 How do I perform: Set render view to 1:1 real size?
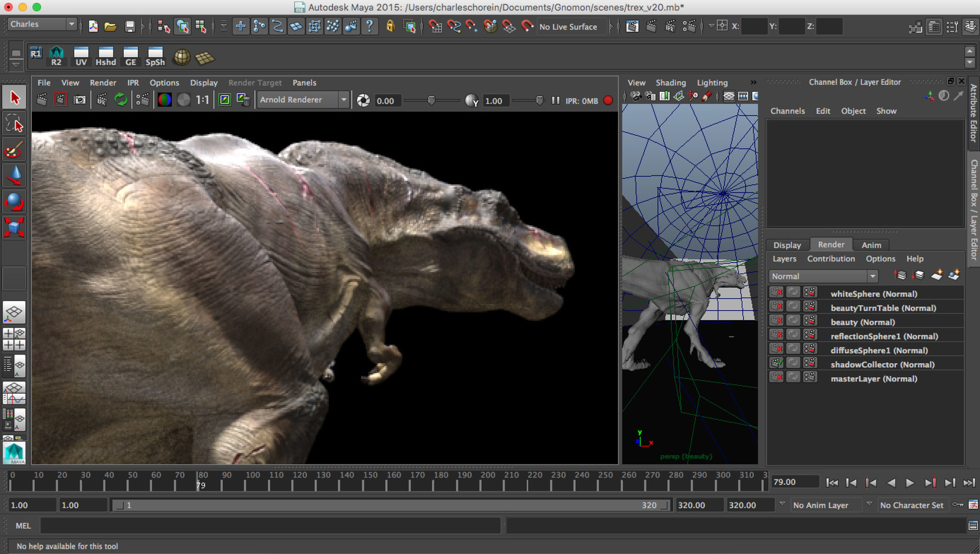[x=202, y=99]
